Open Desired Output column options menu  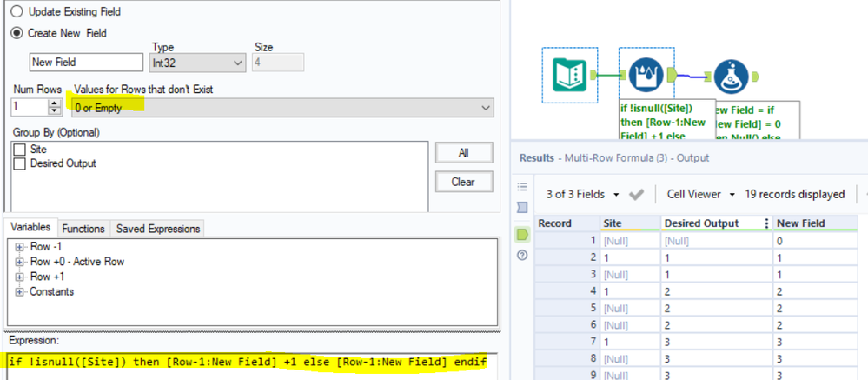click(766, 223)
